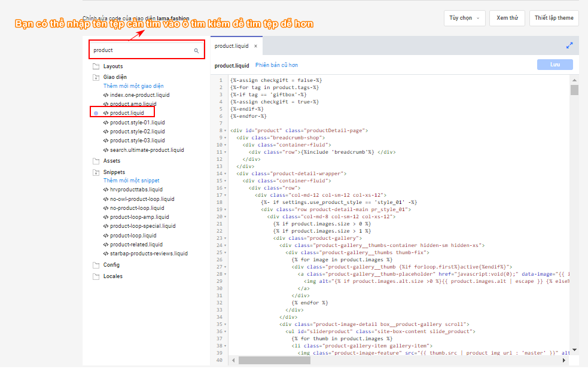Click the Layouts folder icon
This screenshot has height=369, width=588.
pos(96,66)
